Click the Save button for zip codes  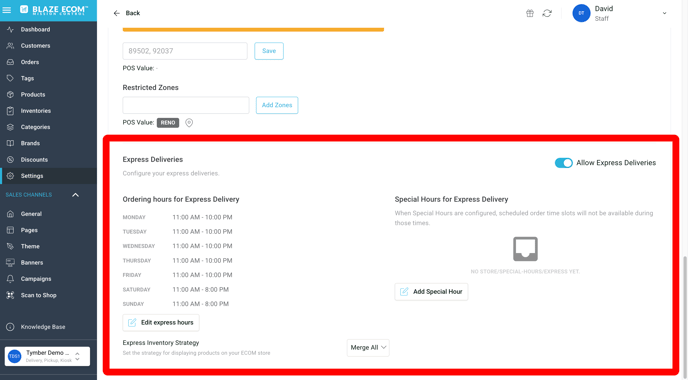[269, 51]
